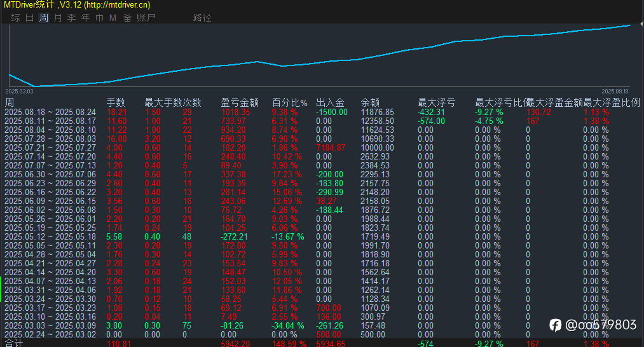Click the chart end date 2025.08.18
The width and height of the screenshot is (644, 347).
tap(615, 91)
